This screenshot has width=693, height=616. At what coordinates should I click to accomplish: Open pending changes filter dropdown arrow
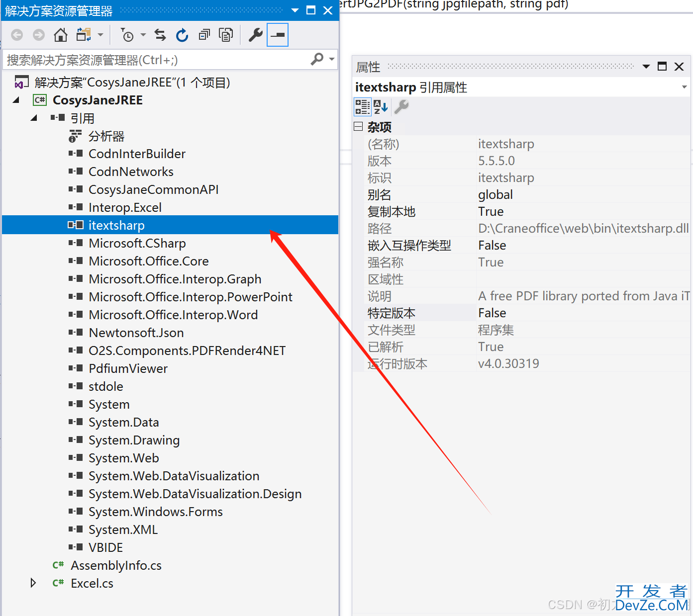pos(143,35)
